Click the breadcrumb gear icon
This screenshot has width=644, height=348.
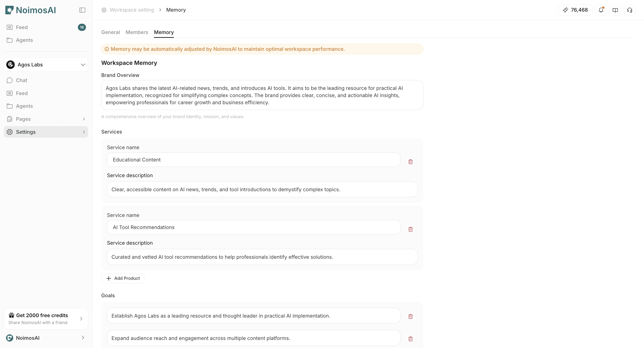click(x=104, y=10)
